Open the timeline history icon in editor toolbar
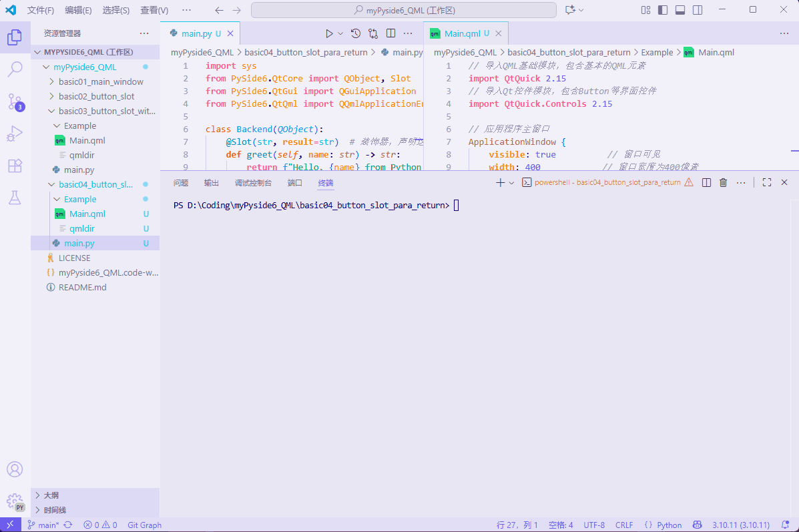 [356, 33]
